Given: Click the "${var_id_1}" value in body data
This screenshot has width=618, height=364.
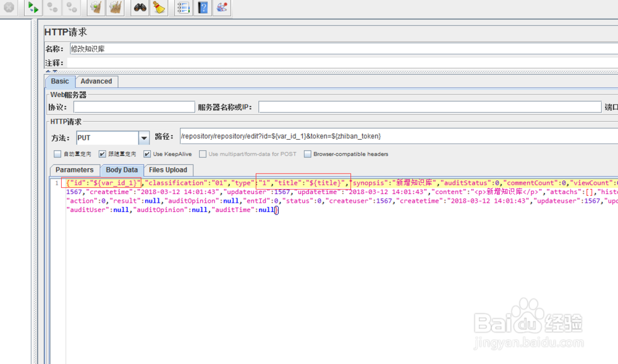Looking at the screenshot, I should click(x=115, y=183).
